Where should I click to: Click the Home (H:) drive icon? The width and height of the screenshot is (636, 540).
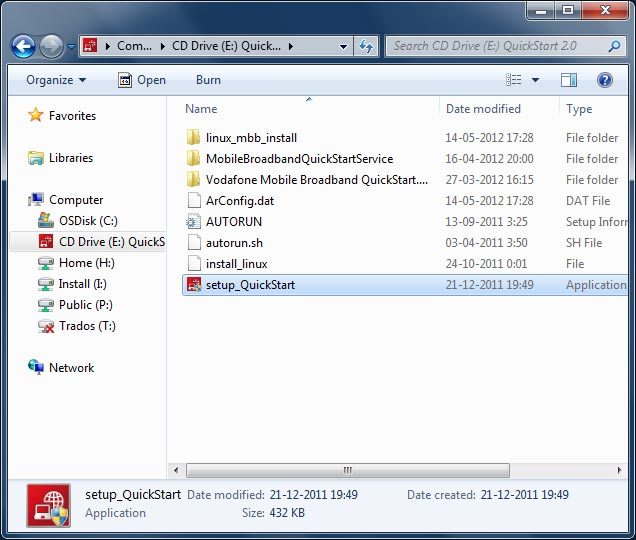tap(45, 263)
